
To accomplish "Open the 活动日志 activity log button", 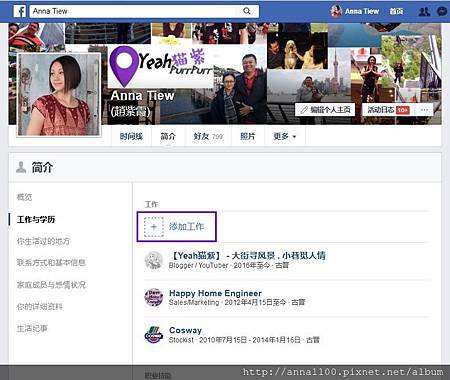I will point(381,110).
